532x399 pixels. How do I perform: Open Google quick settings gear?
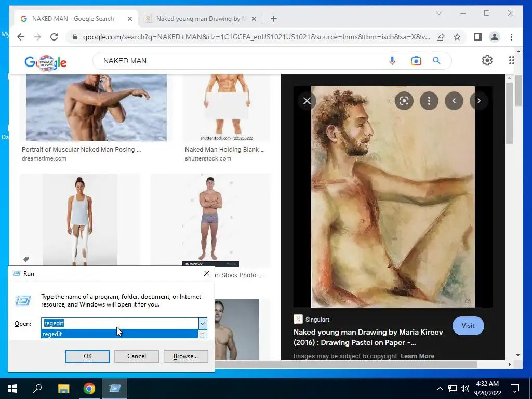[487, 60]
